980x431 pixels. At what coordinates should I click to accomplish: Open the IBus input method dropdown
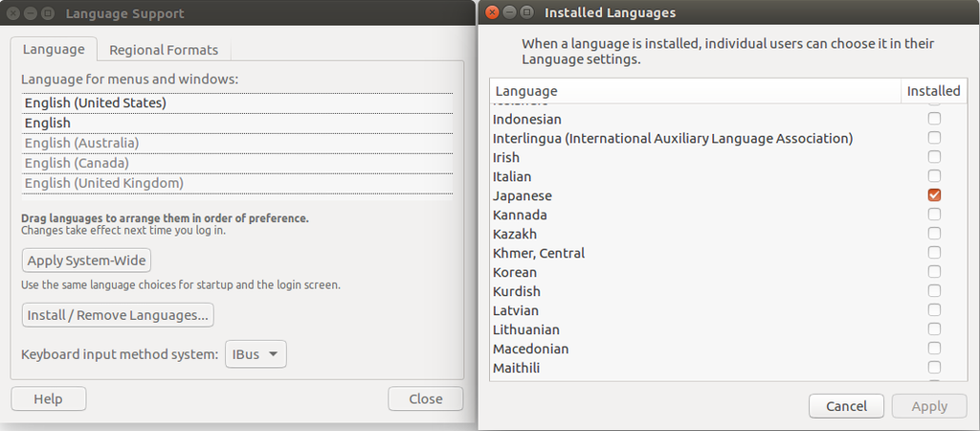point(255,354)
